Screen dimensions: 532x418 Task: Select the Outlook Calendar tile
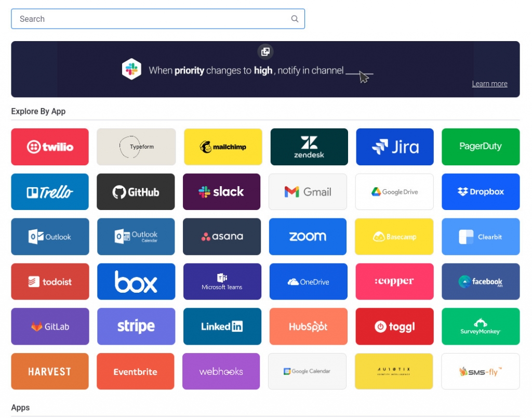tap(136, 237)
